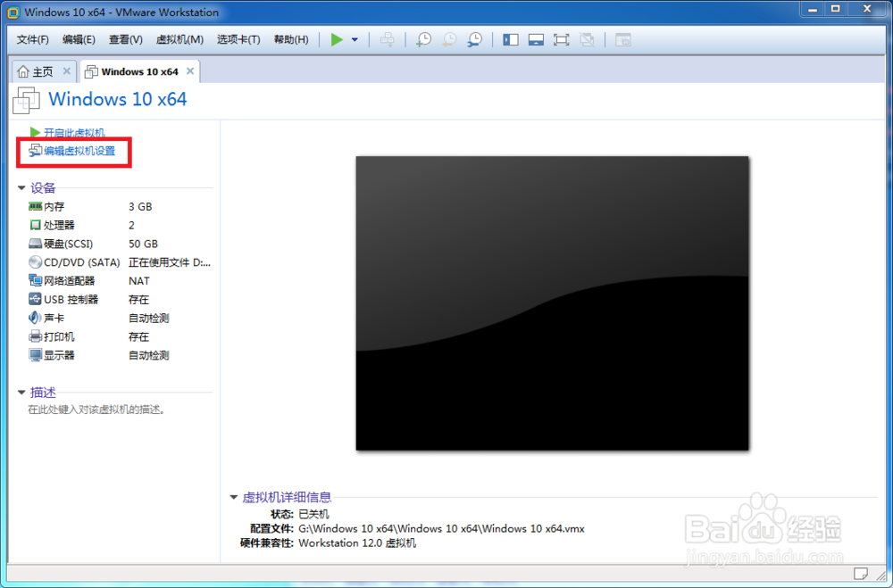The image size is (893, 588).
Task: Select the CD/DVD (SATA) device label
Action: (x=82, y=262)
